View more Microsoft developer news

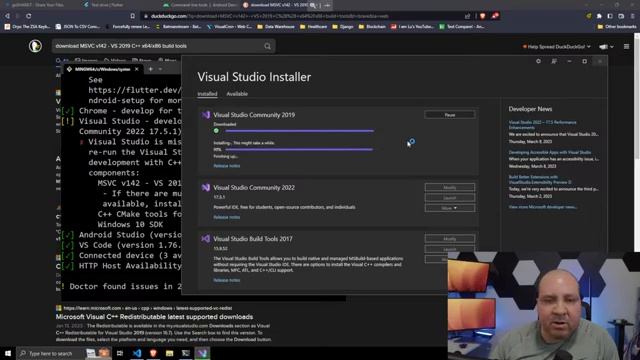point(542,207)
